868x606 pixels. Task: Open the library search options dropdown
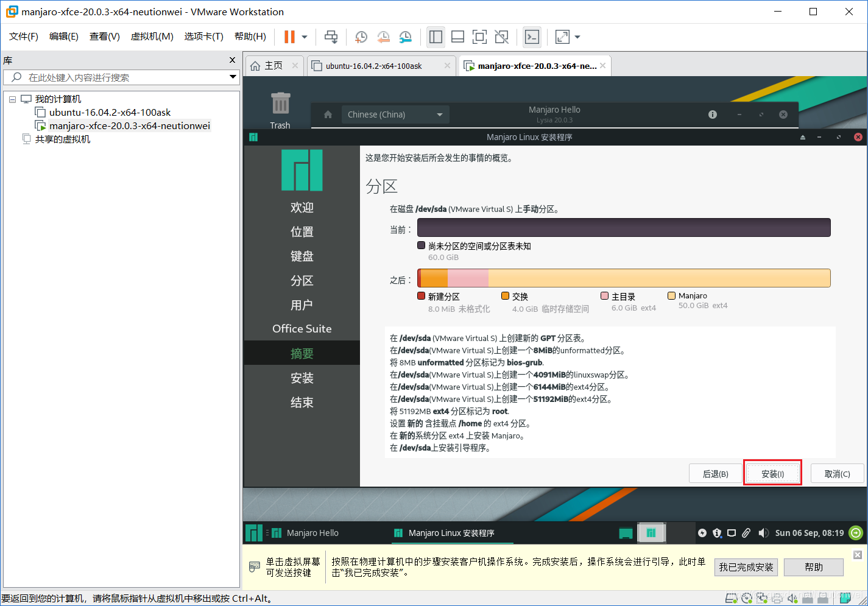(x=233, y=77)
